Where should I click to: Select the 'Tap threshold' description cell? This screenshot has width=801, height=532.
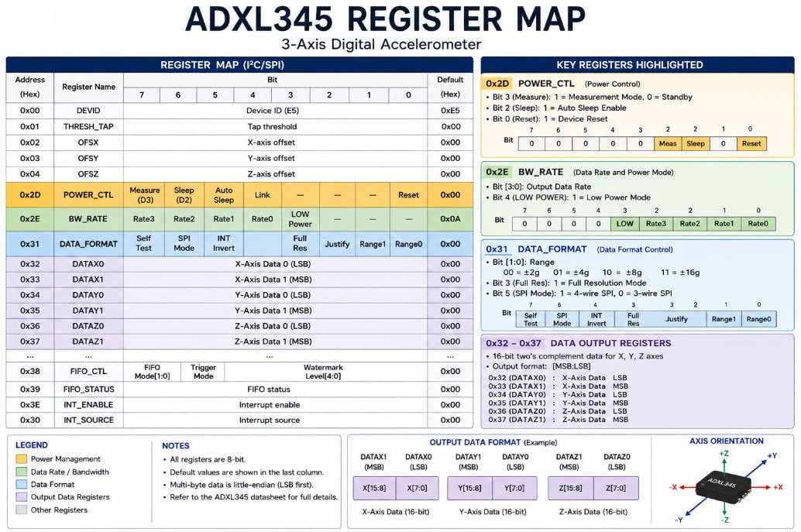(x=275, y=126)
